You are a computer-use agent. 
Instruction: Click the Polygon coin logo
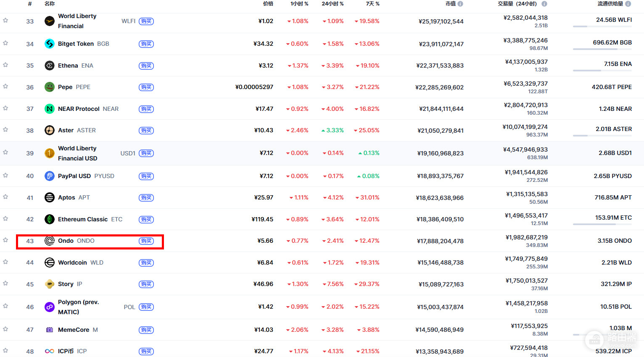[x=50, y=307]
